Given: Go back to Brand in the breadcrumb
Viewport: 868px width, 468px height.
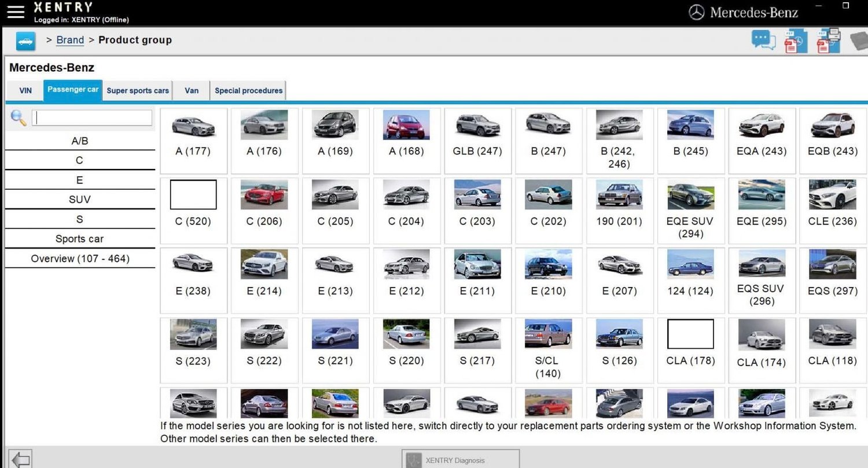Looking at the screenshot, I should pyautogui.click(x=70, y=40).
